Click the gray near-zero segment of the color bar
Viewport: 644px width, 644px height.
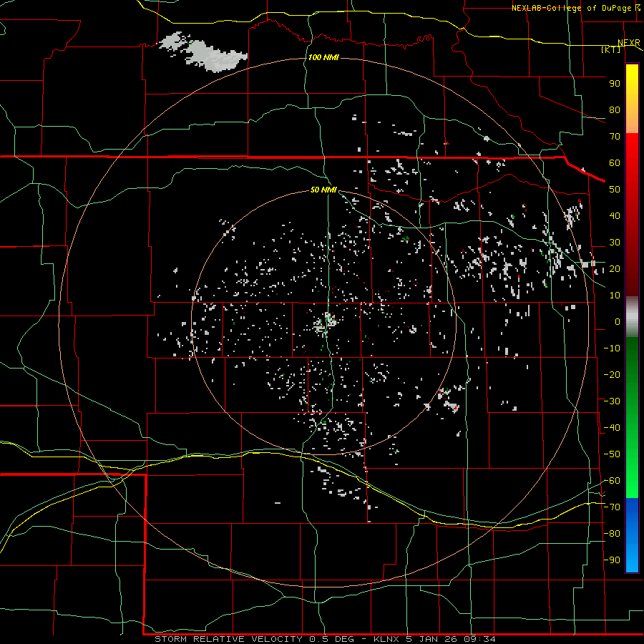click(x=632, y=316)
